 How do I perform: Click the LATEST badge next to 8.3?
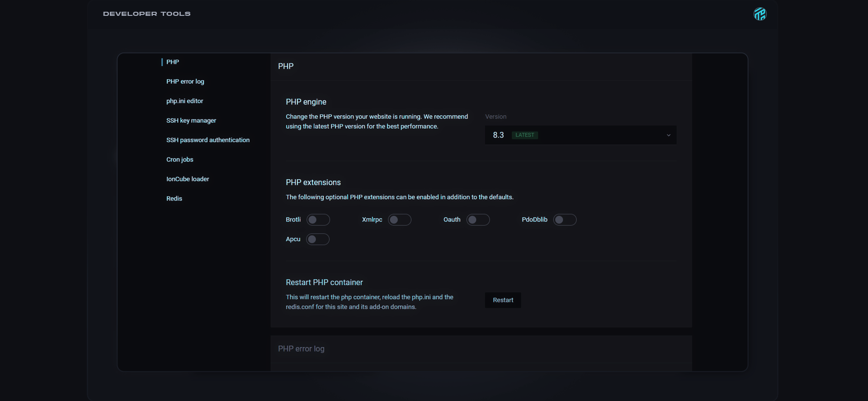pos(524,135)
